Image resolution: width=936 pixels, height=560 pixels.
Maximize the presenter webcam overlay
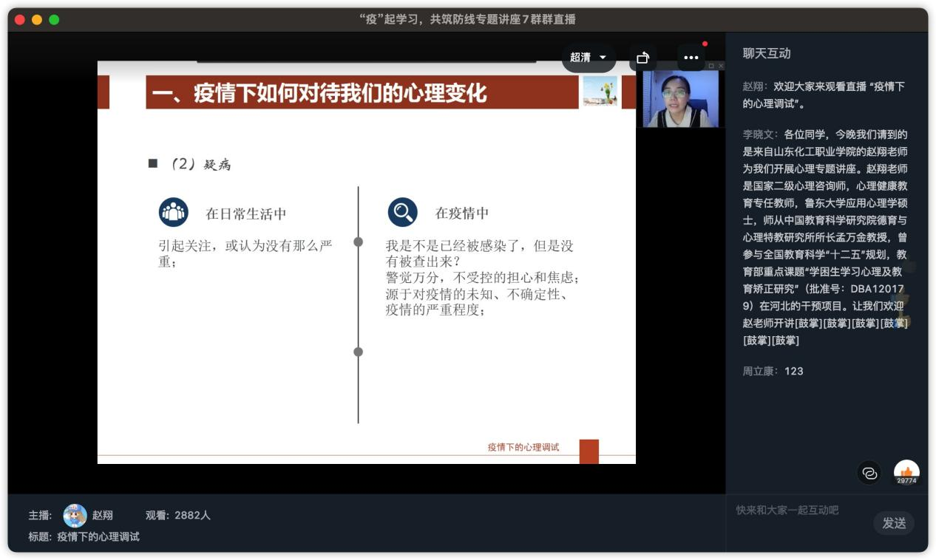711,66
